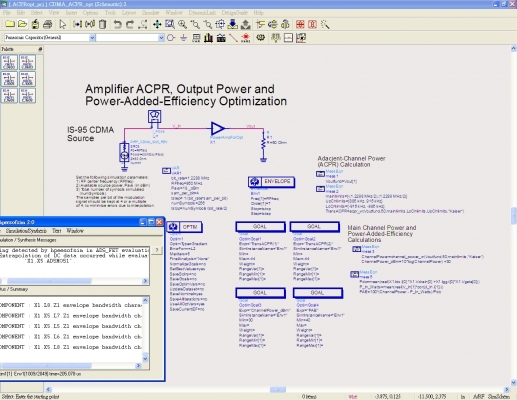Click the question mark button in hpeesofsim
Viewport: 517px width, 400px height.
(157, 250)
